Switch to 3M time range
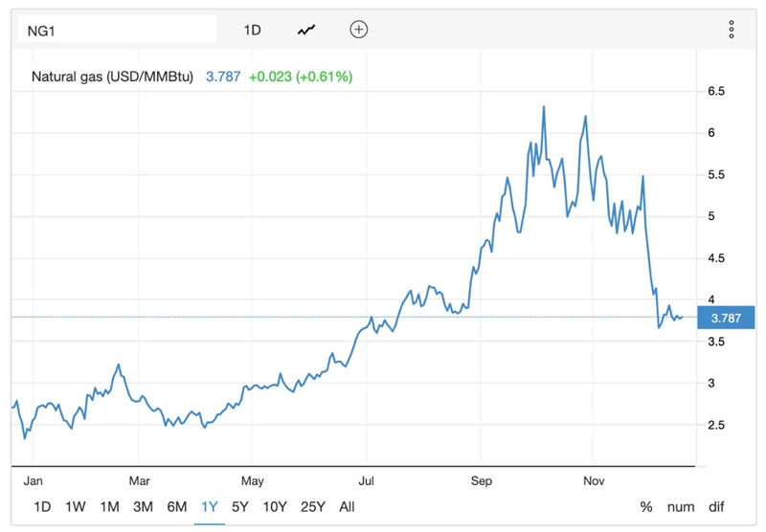This screenshot has width=766, height=532. click(x=143, y=507)
